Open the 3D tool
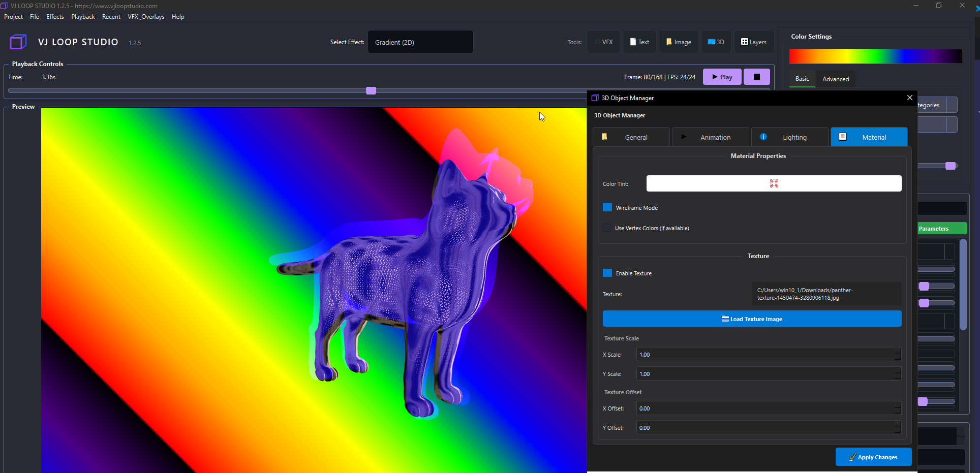The width and height of the screenshot is (980, 473). [x=716, y=42]
